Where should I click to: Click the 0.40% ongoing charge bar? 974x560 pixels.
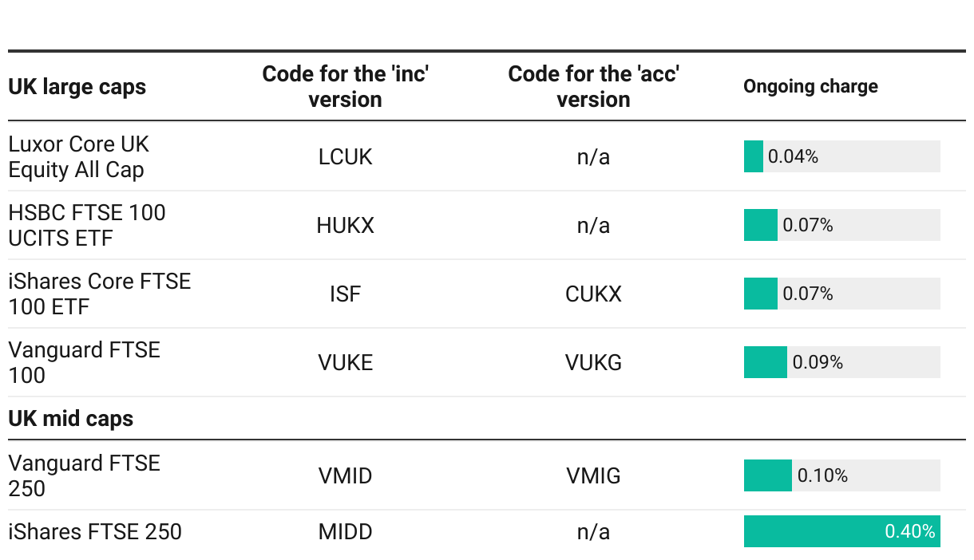841,531
